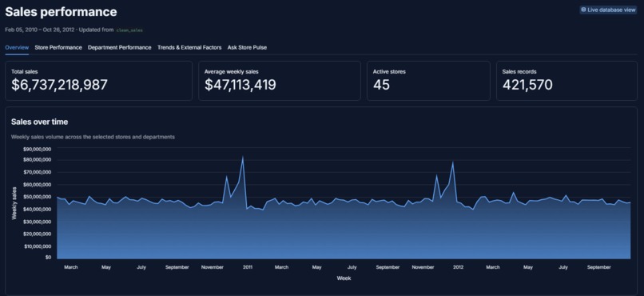This screenshot has height=296, width=644.
Task: Click the 2011 x-axis label
Action: click(x=248, y=267)
